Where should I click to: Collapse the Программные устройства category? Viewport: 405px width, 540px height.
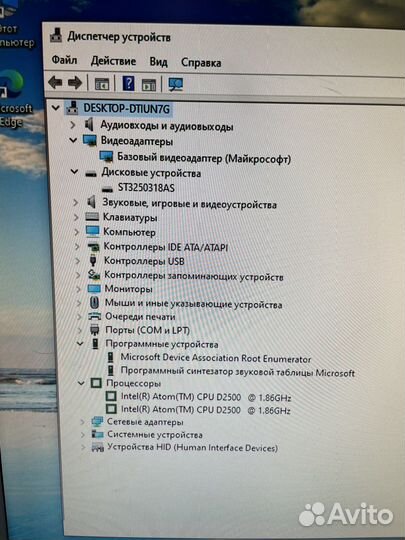pos(80,344)
